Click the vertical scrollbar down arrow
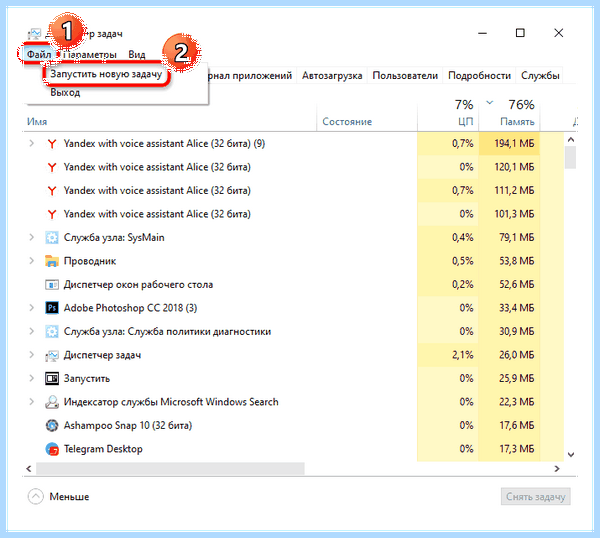 pos(571,455)
